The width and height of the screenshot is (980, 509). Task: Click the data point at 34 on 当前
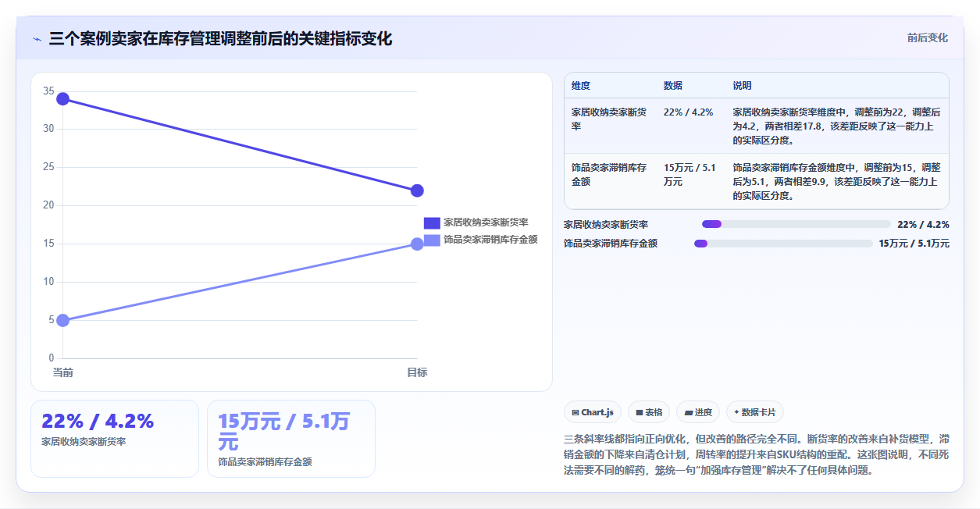pos(62,99)
